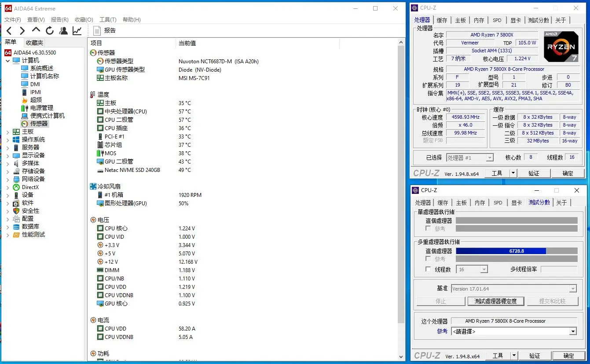Open 工具 dropdown arrow in upper CPU-Z

click(x=513, y=173)
